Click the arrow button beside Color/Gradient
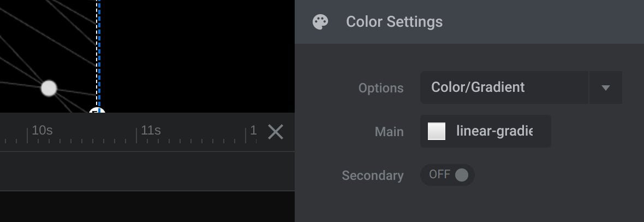 (605, 87)
